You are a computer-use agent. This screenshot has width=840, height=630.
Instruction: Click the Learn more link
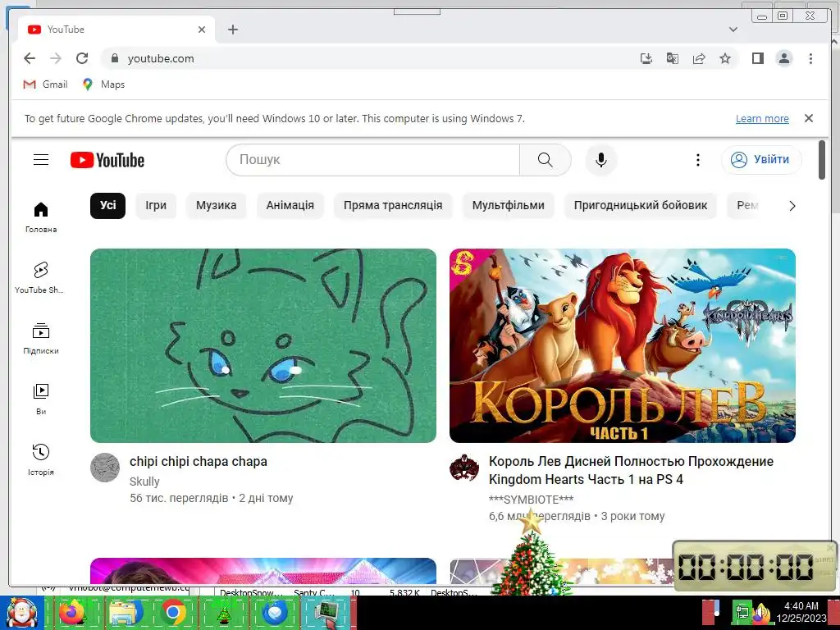point(762,118)
